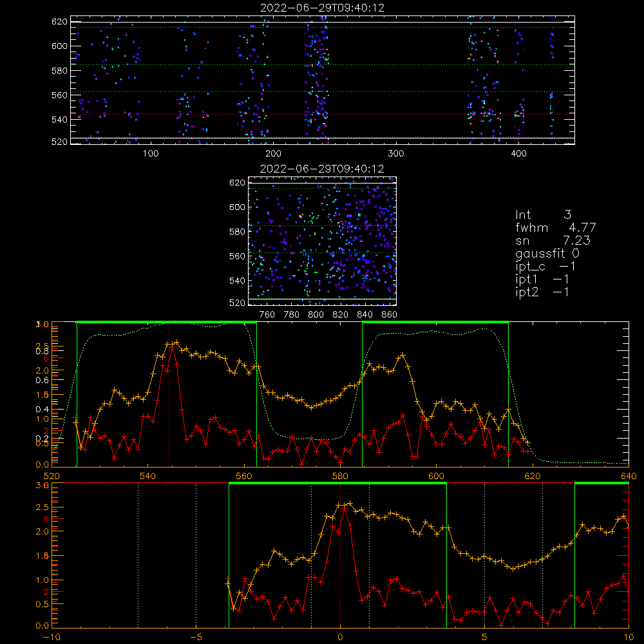Click the 2.0 y-axis label on bottom plot

43,531
